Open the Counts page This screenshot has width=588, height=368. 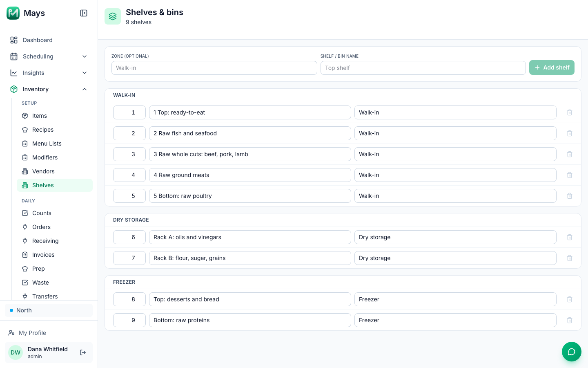(x=55, y=213)
